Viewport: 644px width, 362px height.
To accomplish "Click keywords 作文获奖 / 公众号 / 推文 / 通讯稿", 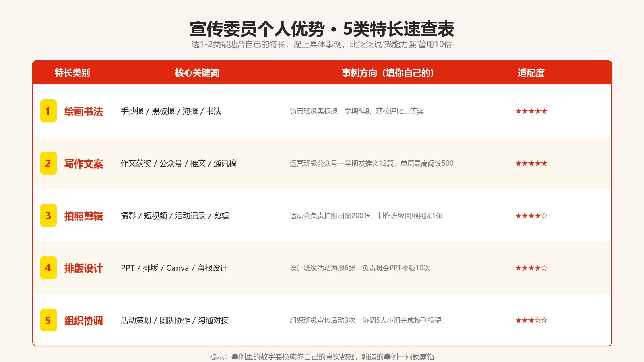I will click(179, 163).
